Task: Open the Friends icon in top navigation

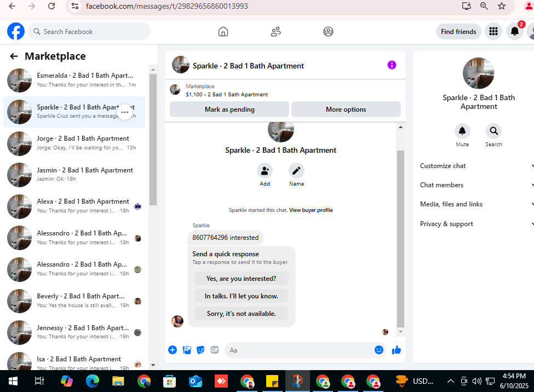Action: pos(275,32)
